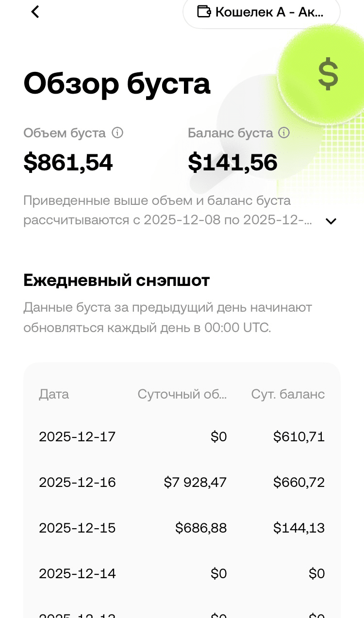
Task: Tap the $141,56 boost balance value
Action: [x=232, y=163]
